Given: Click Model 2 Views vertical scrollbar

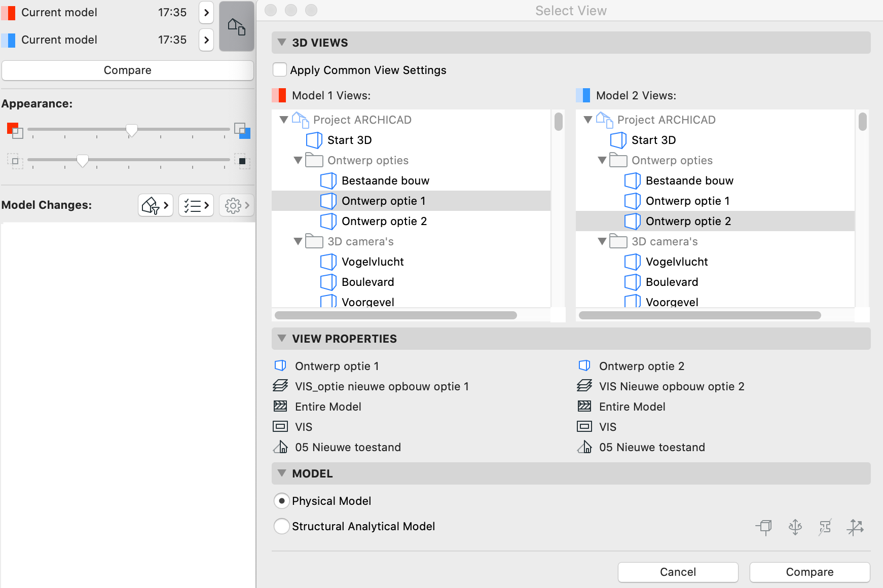Looking at the screenshot, I should (863, 122).
